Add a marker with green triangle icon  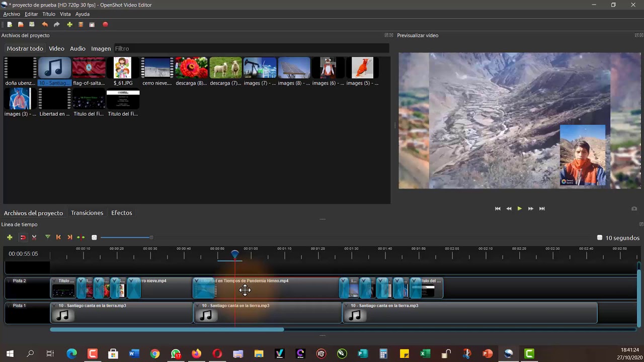[48, 237]
